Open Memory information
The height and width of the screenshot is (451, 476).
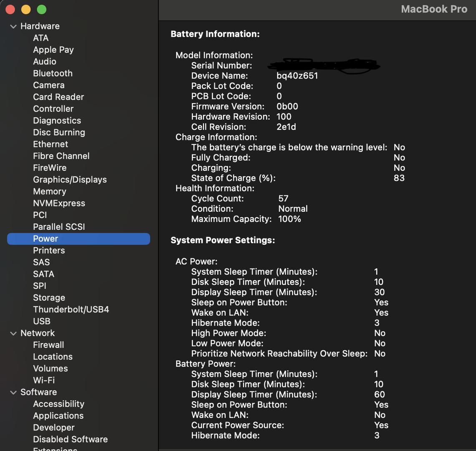click(x=50, y=191)
